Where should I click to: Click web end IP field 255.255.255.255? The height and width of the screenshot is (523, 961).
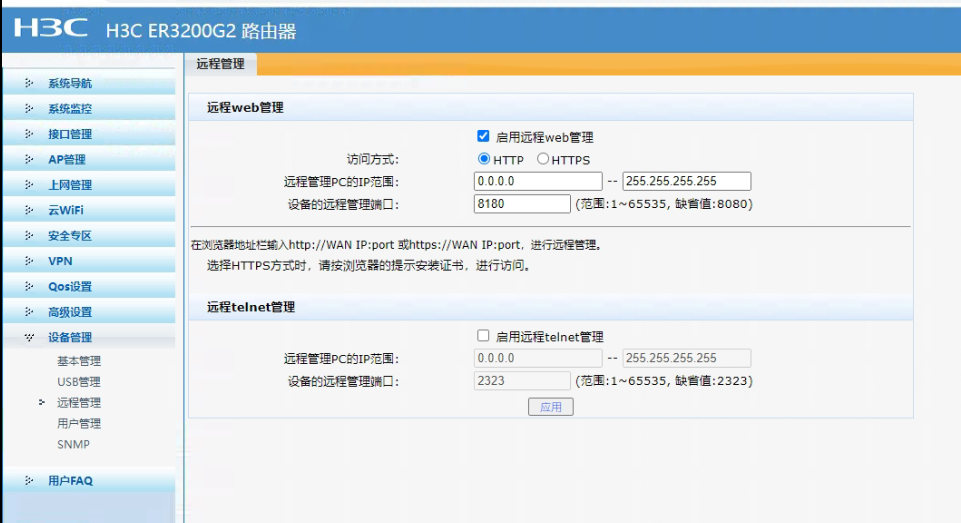point(686,181)
